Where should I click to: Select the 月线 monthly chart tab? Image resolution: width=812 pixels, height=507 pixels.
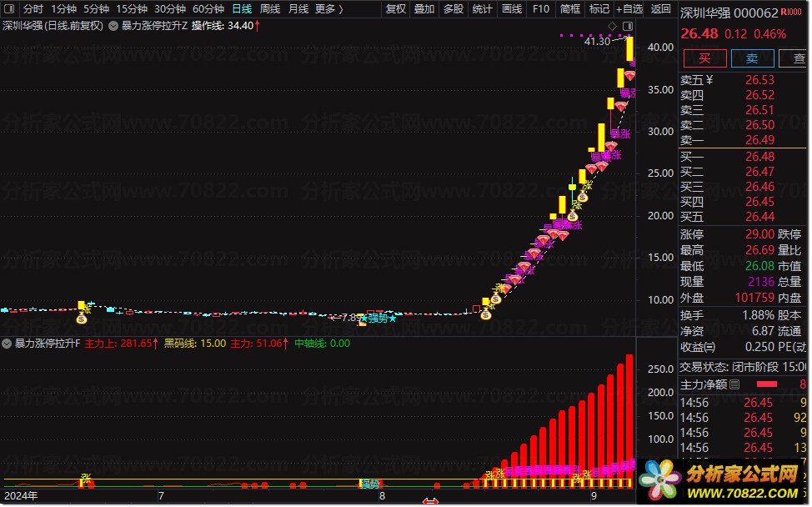click(298, 9)
